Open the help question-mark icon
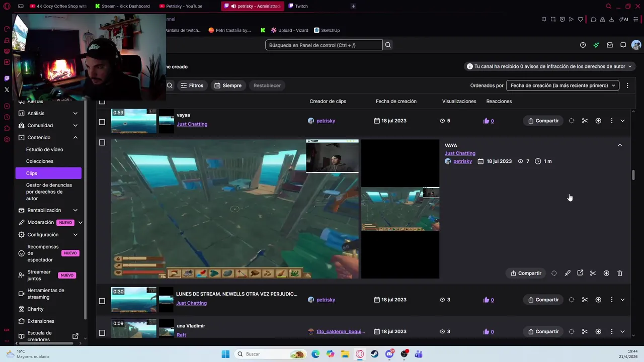 coord(583,45)
